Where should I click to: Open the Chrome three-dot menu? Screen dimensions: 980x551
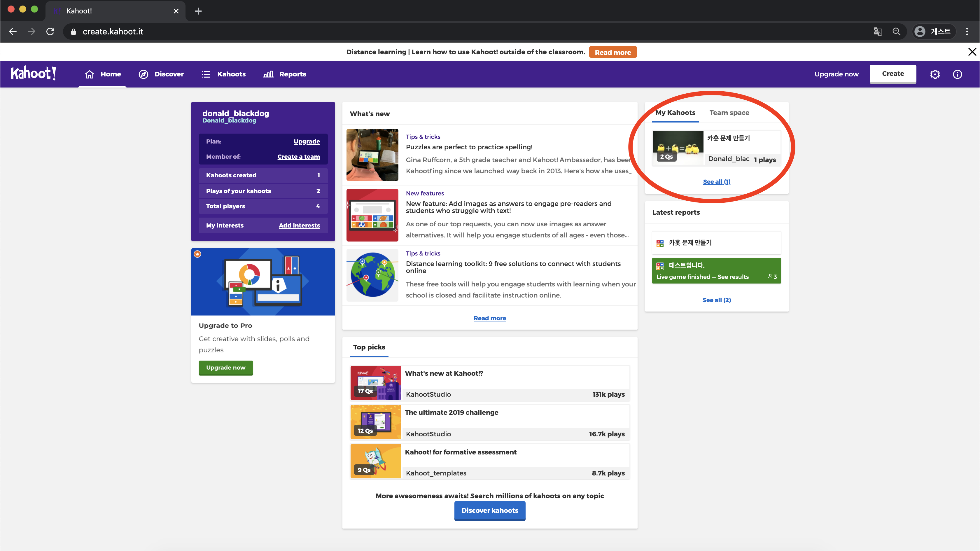(967, 32)
